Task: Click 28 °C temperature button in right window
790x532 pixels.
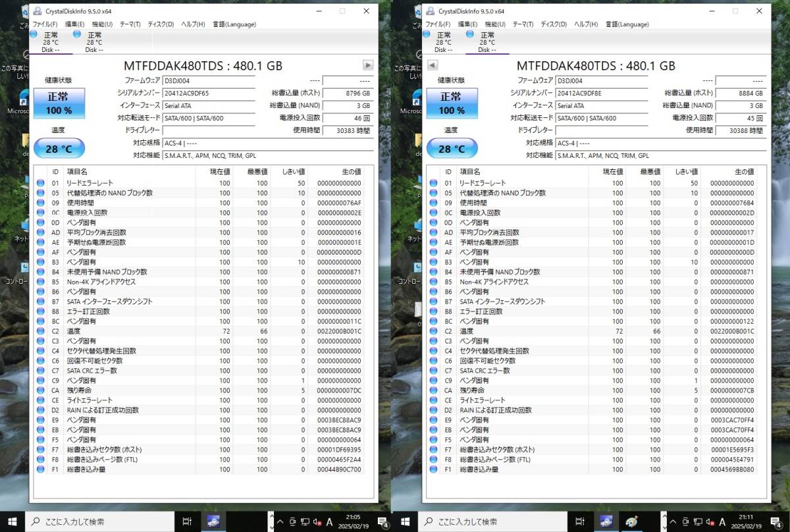Action: [452, 149]
